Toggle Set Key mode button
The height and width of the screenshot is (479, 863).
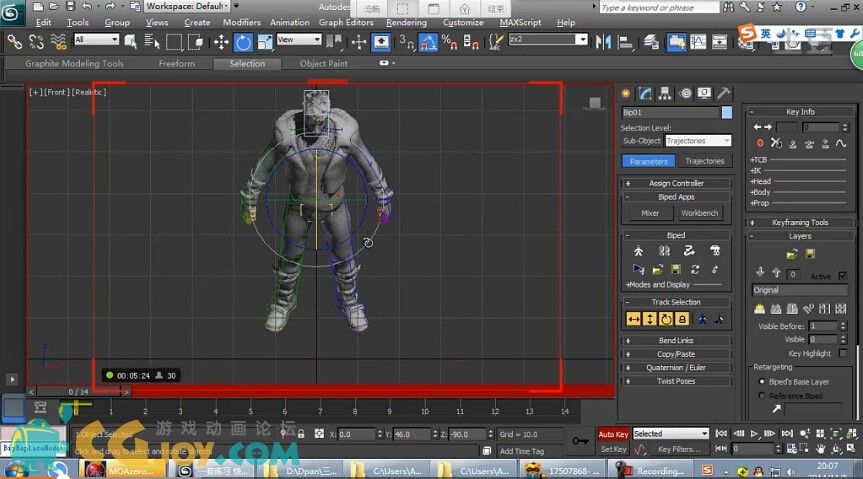(613, 449)
